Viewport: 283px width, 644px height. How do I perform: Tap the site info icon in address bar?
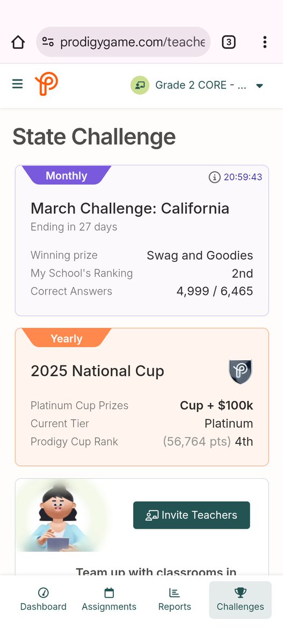(x=48, y=42)
